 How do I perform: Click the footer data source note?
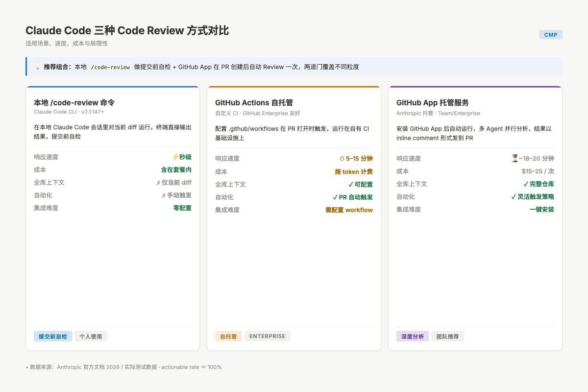coord(123,367)
